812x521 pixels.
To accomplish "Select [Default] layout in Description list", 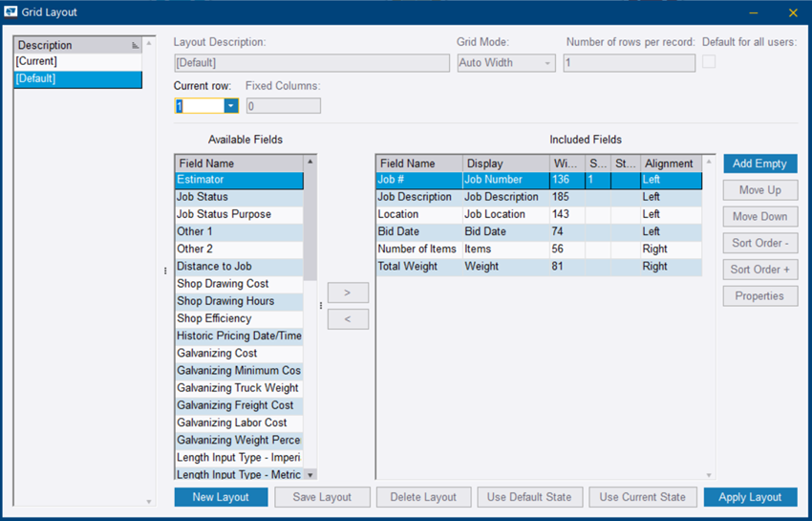I will (76, 79).
